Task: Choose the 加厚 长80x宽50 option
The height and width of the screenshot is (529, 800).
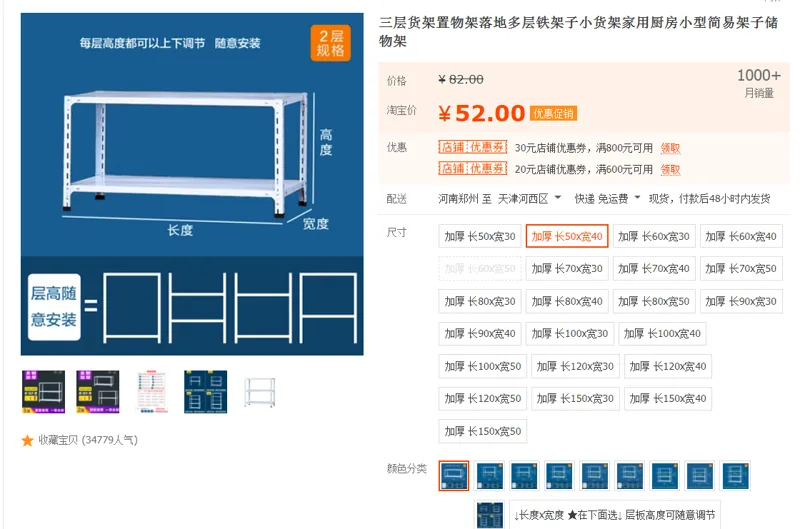Action: pyautogui.click(x=654, y=301)
